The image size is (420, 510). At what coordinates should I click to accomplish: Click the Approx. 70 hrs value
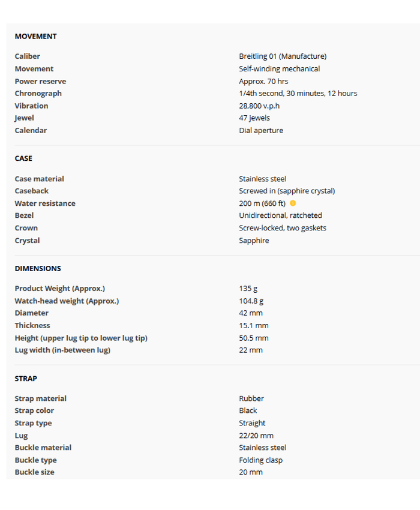click(x=263, y=81)
